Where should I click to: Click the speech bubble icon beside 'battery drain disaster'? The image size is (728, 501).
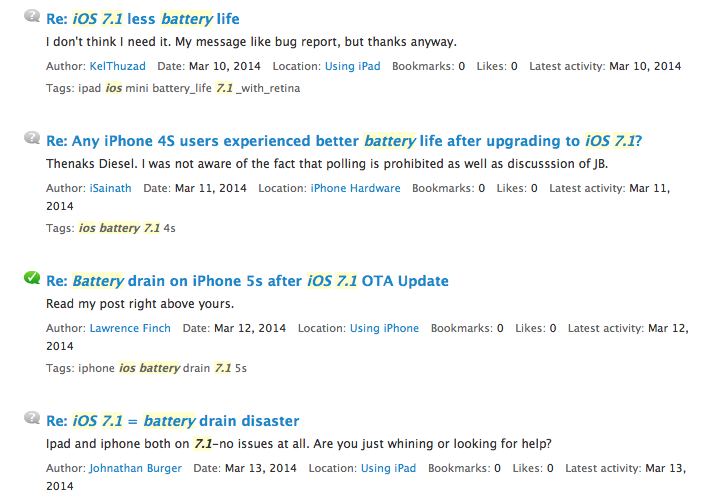[x=31, y=419]
